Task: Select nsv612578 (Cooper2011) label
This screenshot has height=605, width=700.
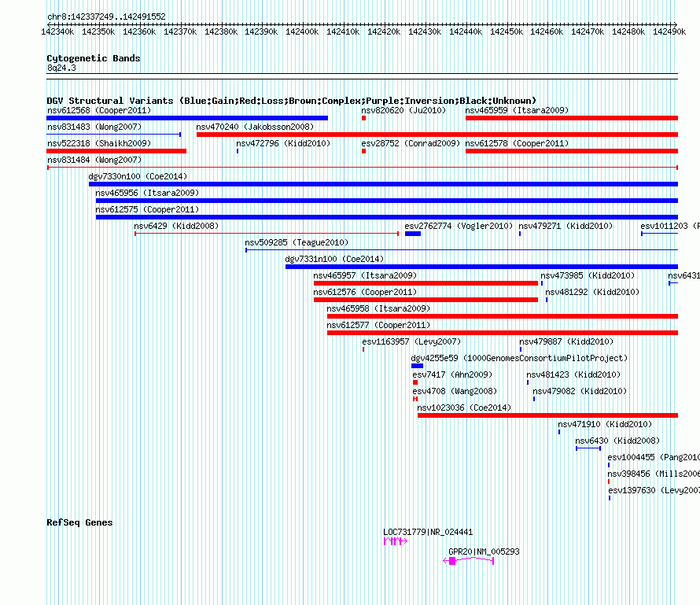Action: tap(517, 143)
